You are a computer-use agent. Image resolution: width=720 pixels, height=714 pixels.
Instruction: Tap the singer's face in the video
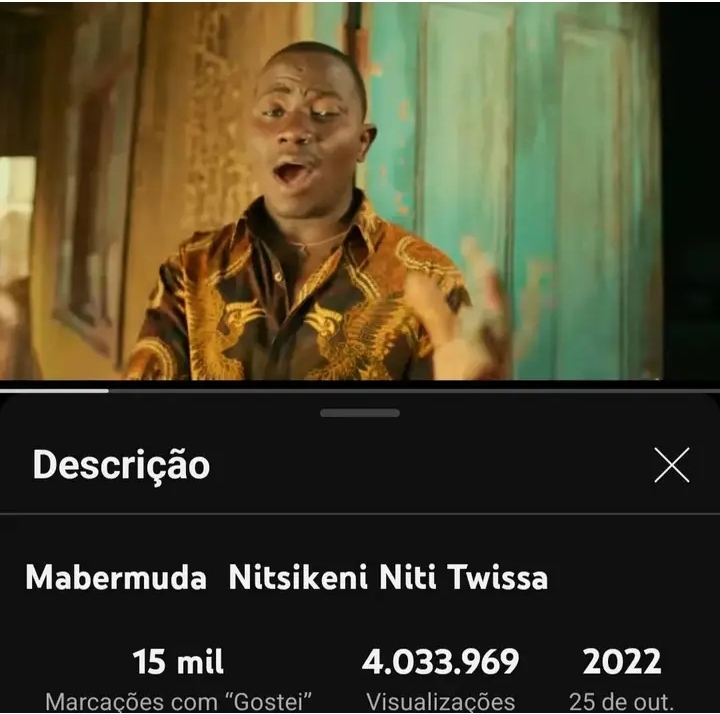[x=309, y=129]
